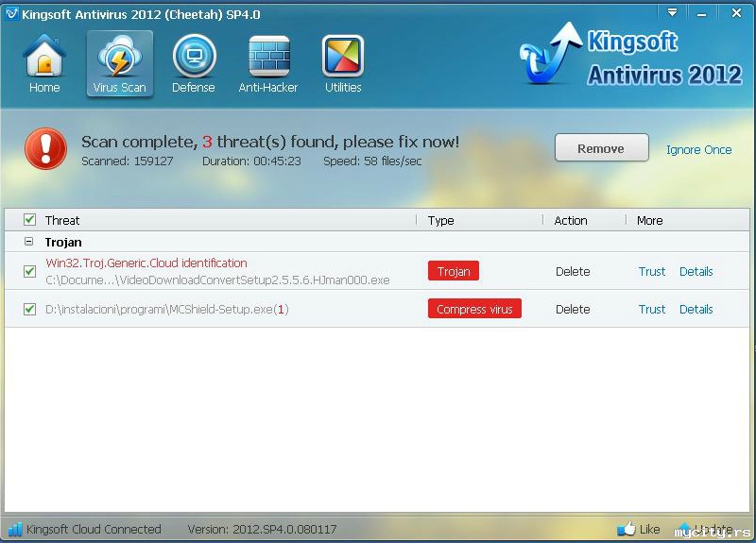756x543 pixels.
Task: Click Delete action for Compress virus row
Action: point(573,309)
